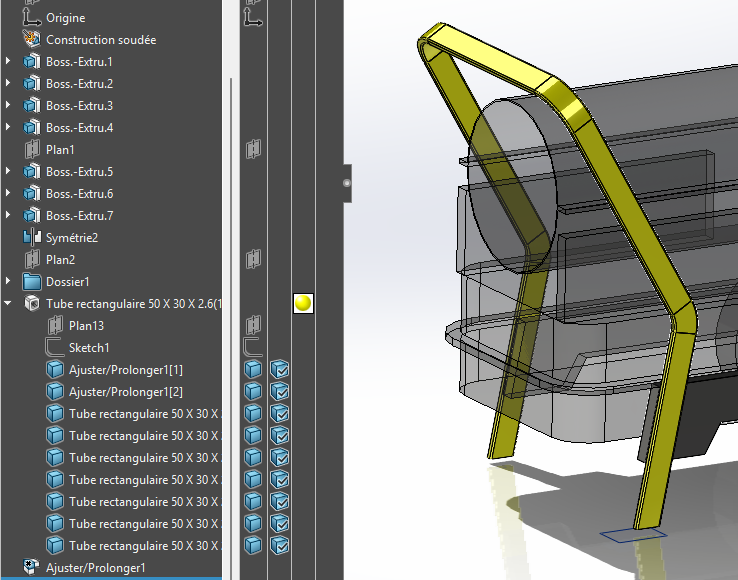Select Plan2 in the feature tree
738x580 pixels.
pyautogui.click(x=60, y=260)
